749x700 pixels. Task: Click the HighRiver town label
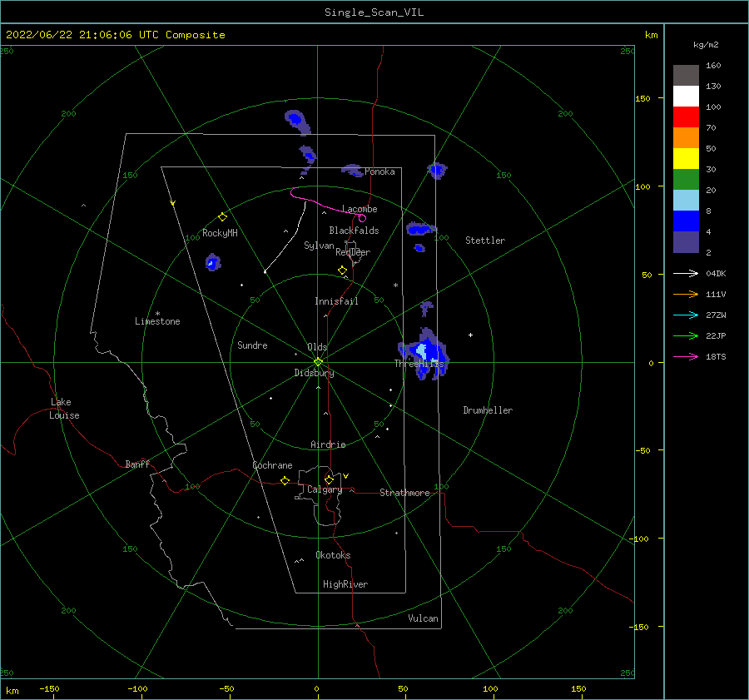(345, 584)
